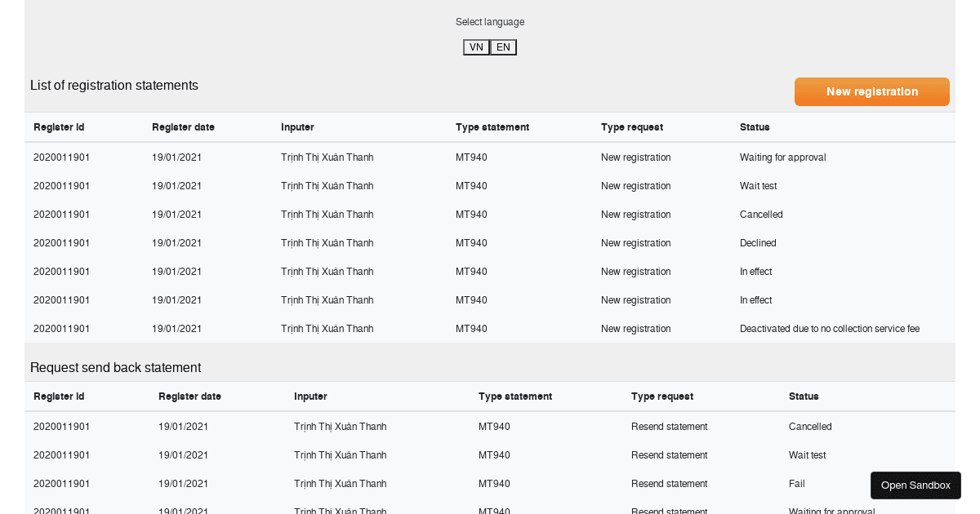The height and width of the screenshot is (514, 980).
Task: Click the 'List of registration statements' heading
Action: [x=114, y=86]
